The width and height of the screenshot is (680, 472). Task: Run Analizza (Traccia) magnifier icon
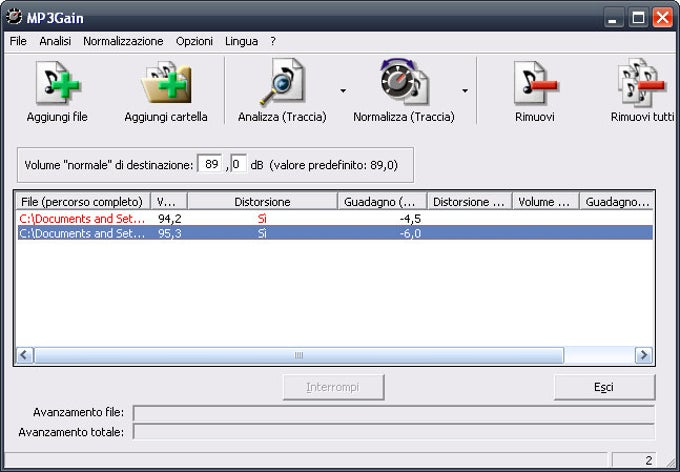[x=282, y=82]
